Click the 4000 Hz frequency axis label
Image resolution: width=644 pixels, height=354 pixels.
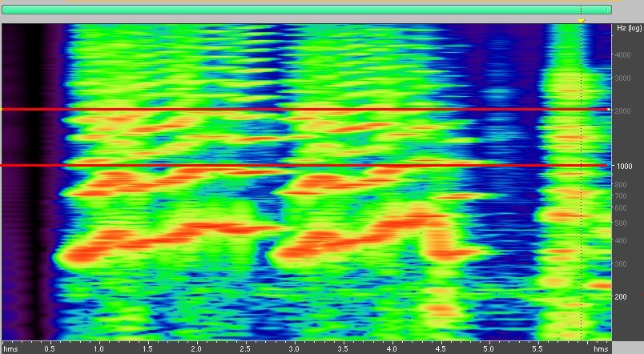[x=622, y=54]
